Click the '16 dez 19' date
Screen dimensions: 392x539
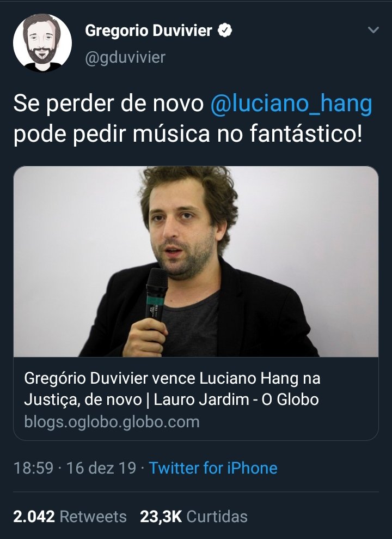pos(101,468)
